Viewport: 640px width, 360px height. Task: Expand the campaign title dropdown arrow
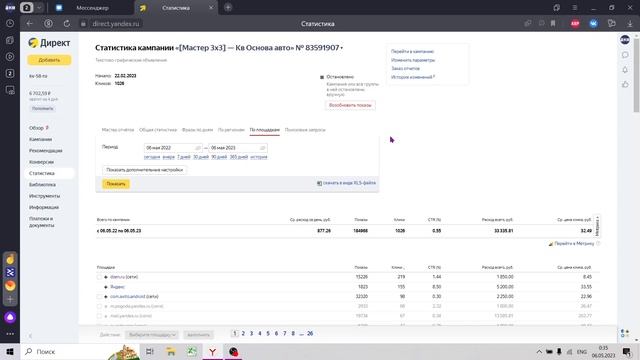[x=342, y=48]
